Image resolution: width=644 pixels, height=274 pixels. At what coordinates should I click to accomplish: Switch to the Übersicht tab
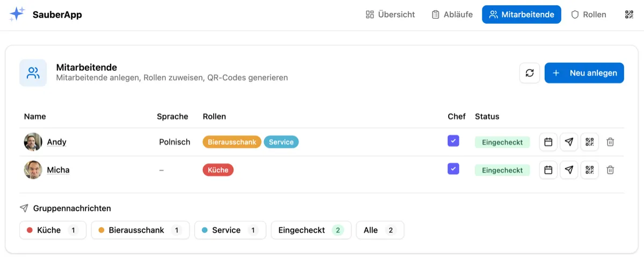point(390,14)
